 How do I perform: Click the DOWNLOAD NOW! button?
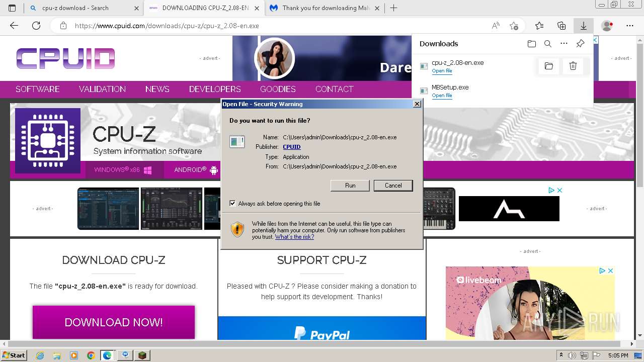coord(114,322)
